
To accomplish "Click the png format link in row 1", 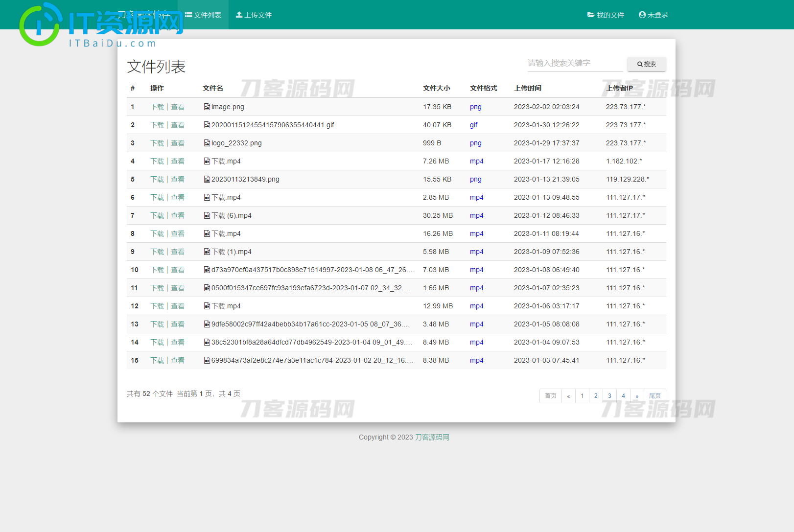I will click(x=476, y=107).
